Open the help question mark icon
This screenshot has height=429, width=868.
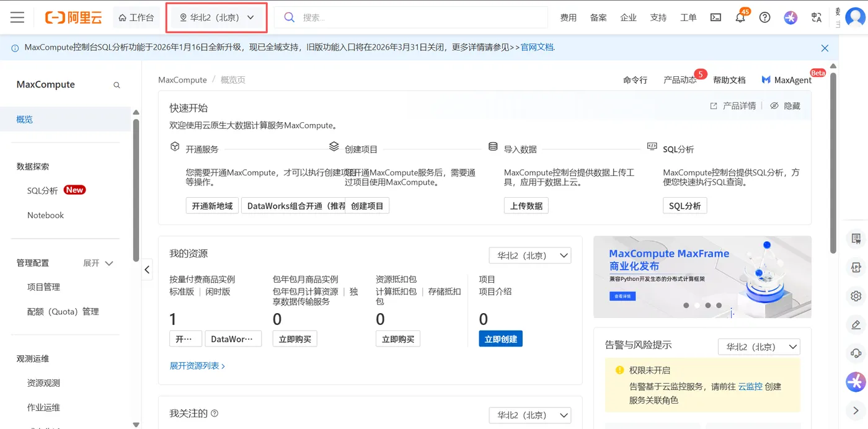click(x=765, y=17)
